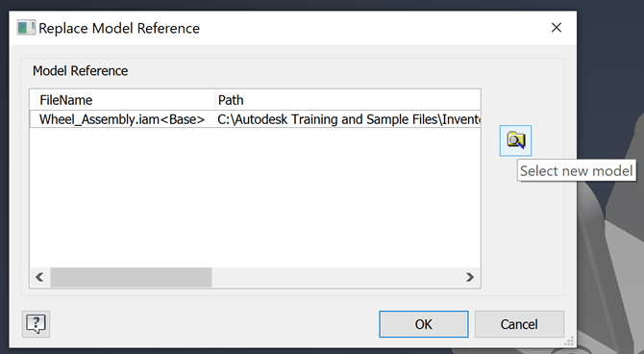
Task: Click the C:\Autodesk Training path cell
Action: (x=348, y=119)
